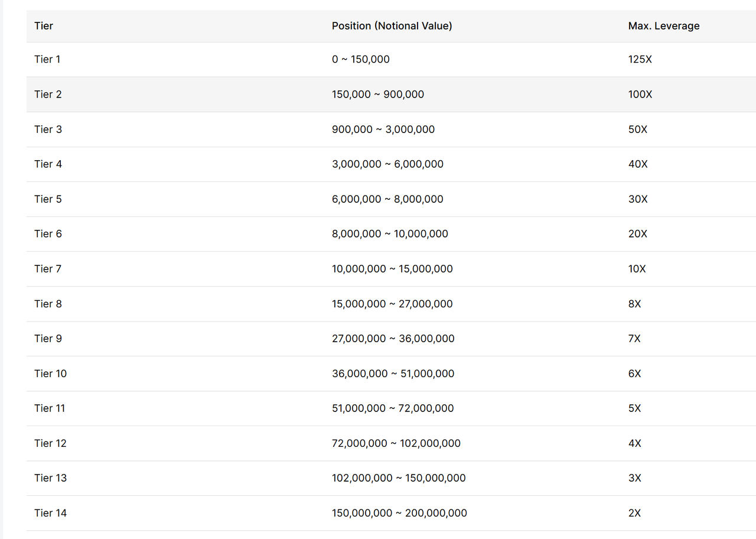756x539 pixels.
Task: Select the highlighted Tier 2 row label
Action: (x=48, y=95)
